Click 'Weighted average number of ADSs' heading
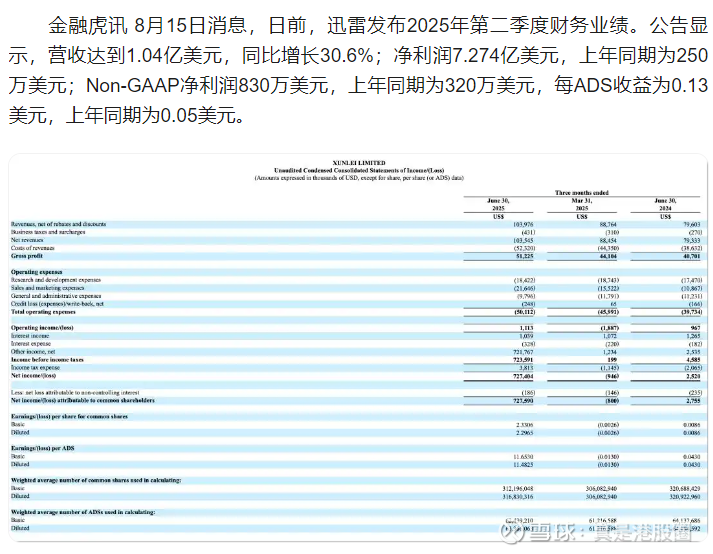 tap(83, 512)
